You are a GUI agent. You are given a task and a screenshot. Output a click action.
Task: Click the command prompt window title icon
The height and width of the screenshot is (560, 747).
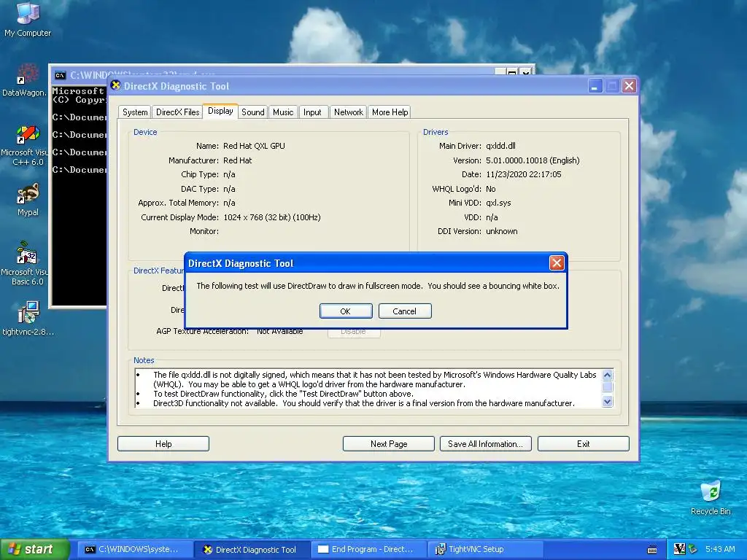[x=60, y=75]
